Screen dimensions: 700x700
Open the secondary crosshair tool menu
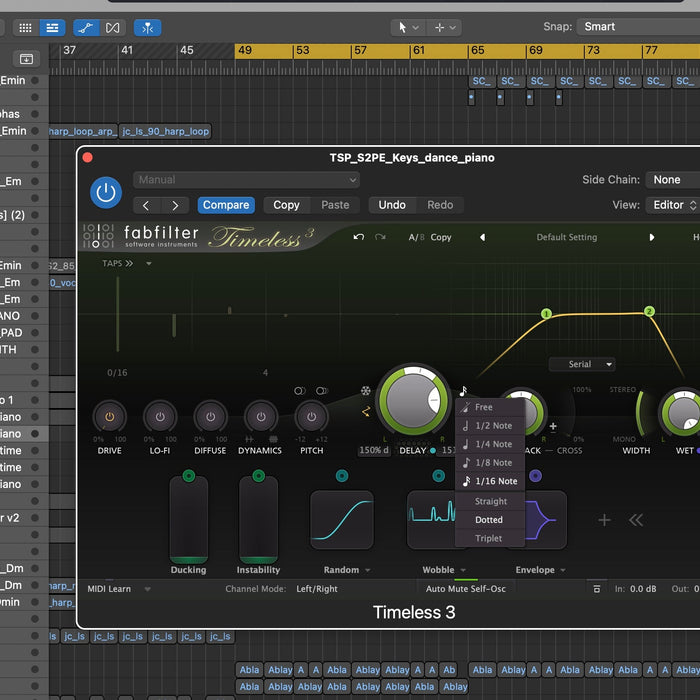(x=444, y=28)
